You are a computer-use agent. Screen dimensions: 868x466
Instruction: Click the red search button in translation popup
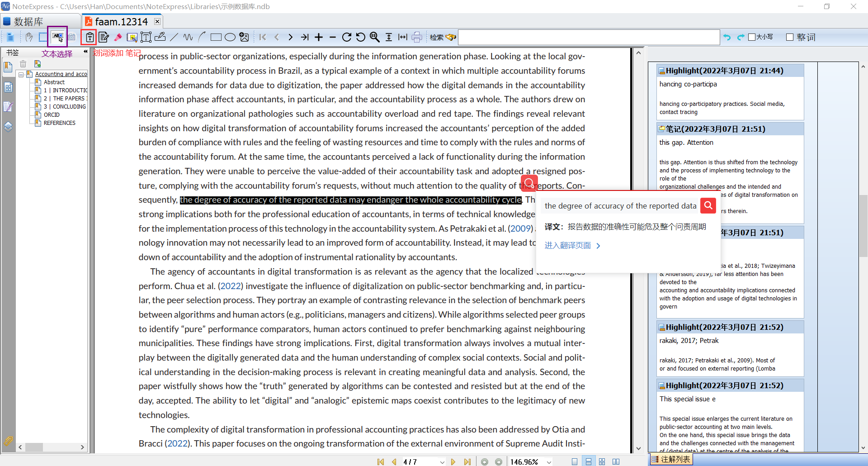708,205
